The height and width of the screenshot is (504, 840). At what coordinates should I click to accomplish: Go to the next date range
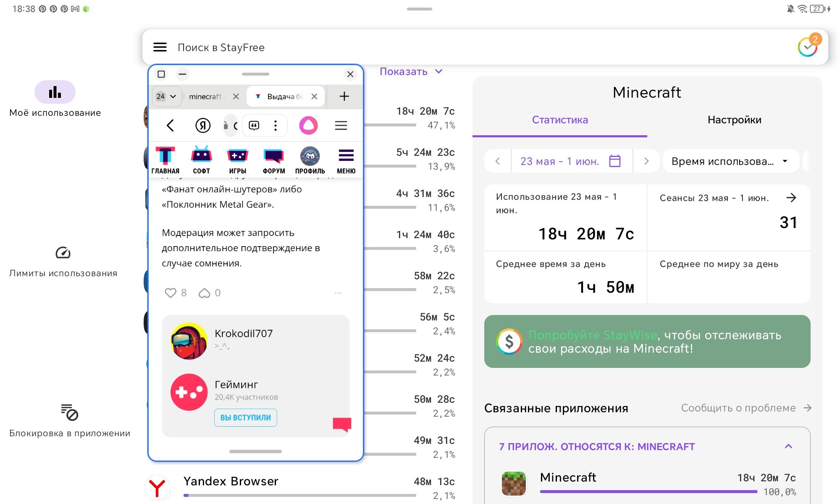click(x=646, y=161)
